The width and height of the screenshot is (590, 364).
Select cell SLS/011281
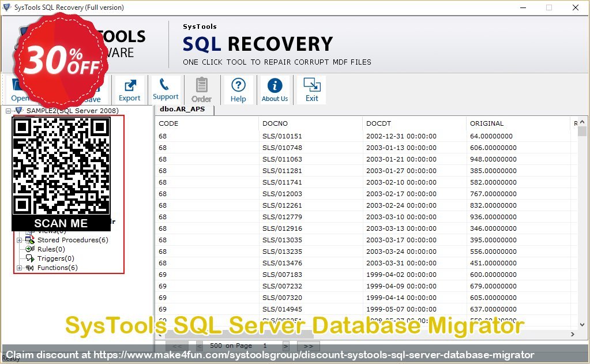282,171
